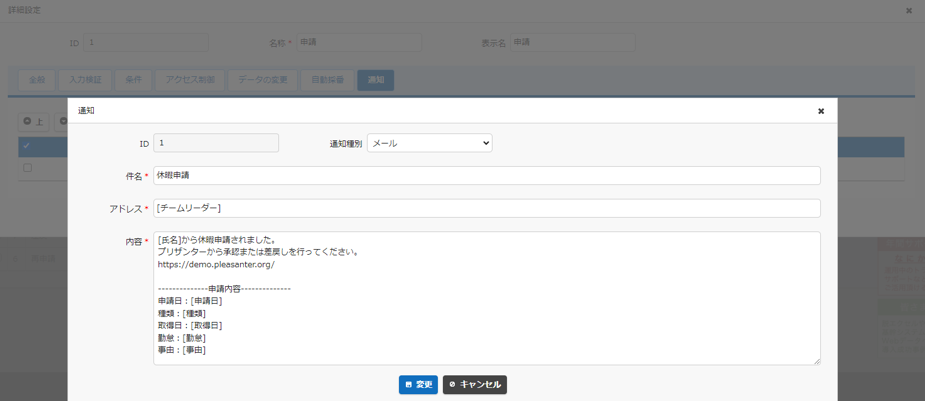Screen dimensions: 925x401
Task: Open the データの変更 tab
Action: tap(262, 80)
